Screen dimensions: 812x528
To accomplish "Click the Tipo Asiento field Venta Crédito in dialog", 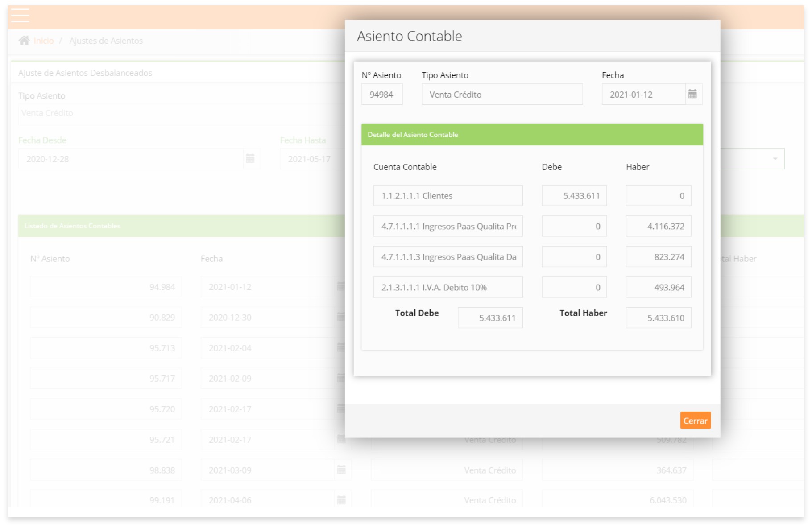I will 502,94.
